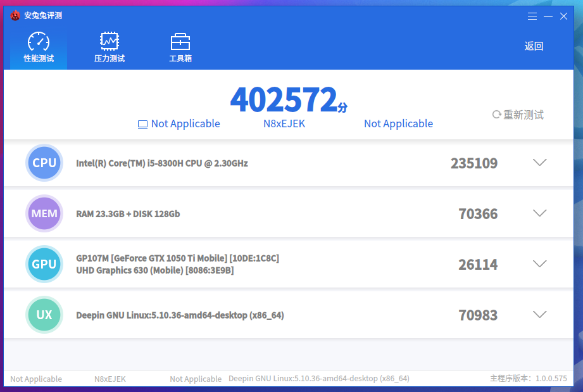Click the AnTuTu app logo in title bar
The height and width of the screenshot is (392, 583).
click(15, 16)
